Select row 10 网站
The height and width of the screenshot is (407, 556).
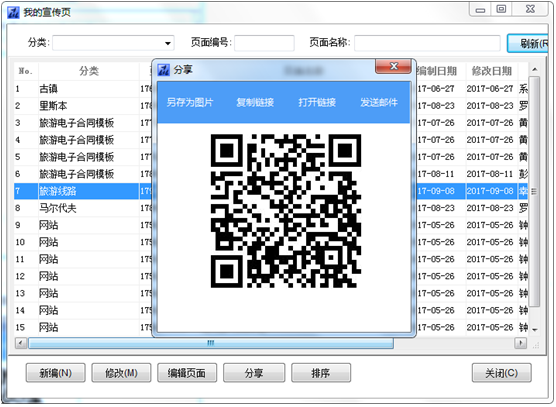[271, 242]
